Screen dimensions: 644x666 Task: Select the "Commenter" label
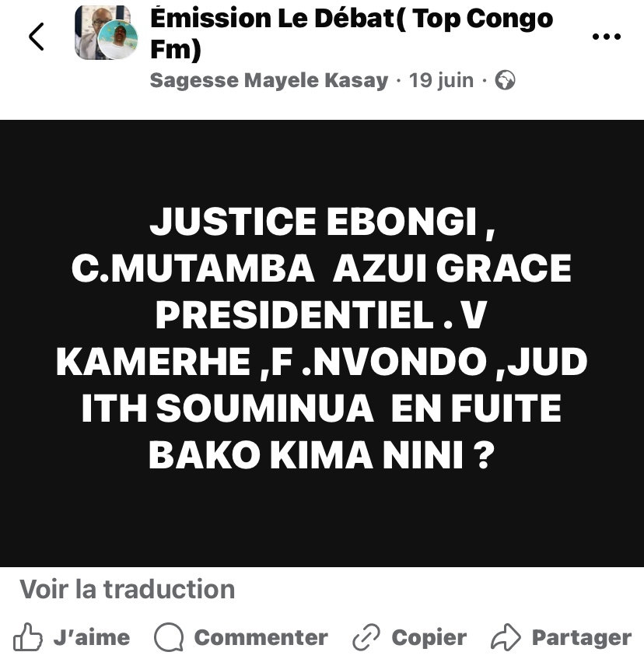[261, 638]
